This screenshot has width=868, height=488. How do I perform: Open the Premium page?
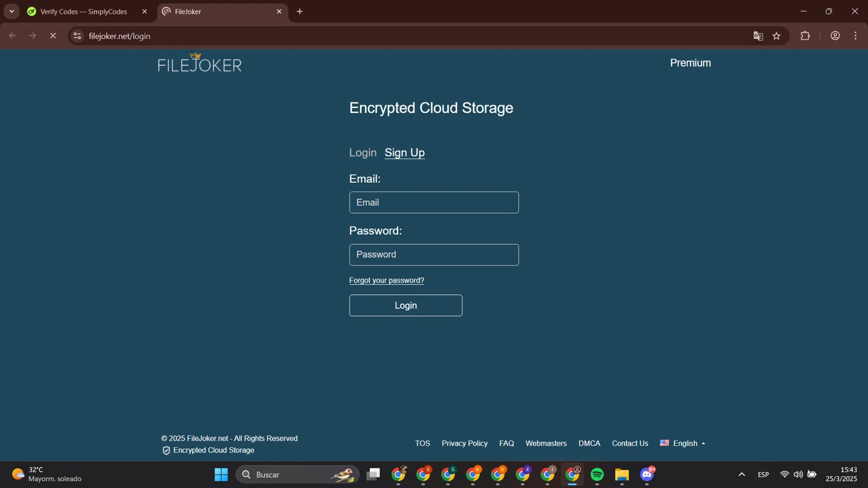(690, 63)
